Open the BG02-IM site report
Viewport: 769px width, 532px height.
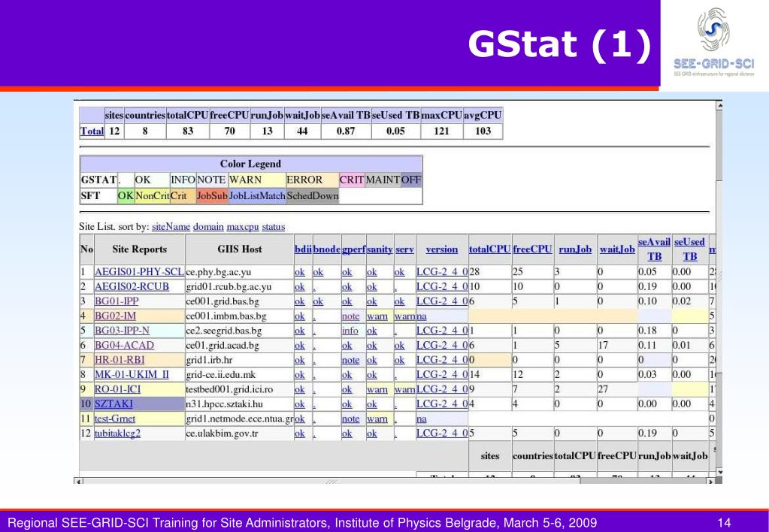coord(115,316)
